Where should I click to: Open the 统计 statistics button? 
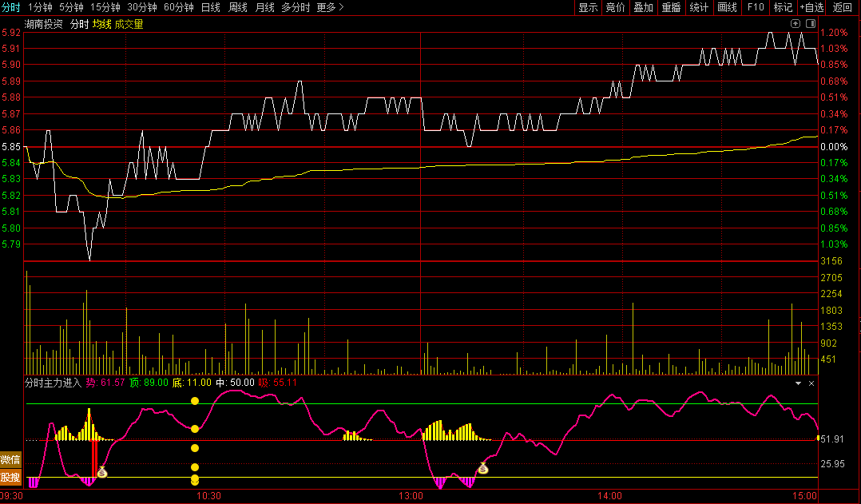coord(699,7)
